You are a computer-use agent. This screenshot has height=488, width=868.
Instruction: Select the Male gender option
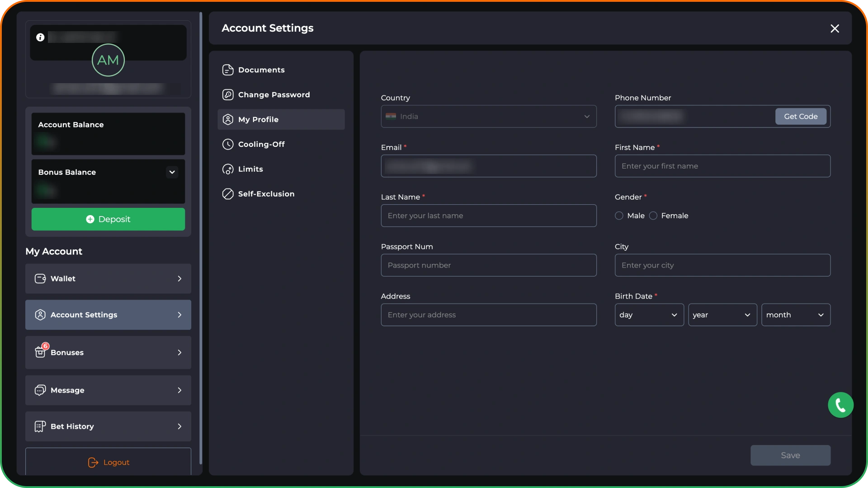pos(619,216)
